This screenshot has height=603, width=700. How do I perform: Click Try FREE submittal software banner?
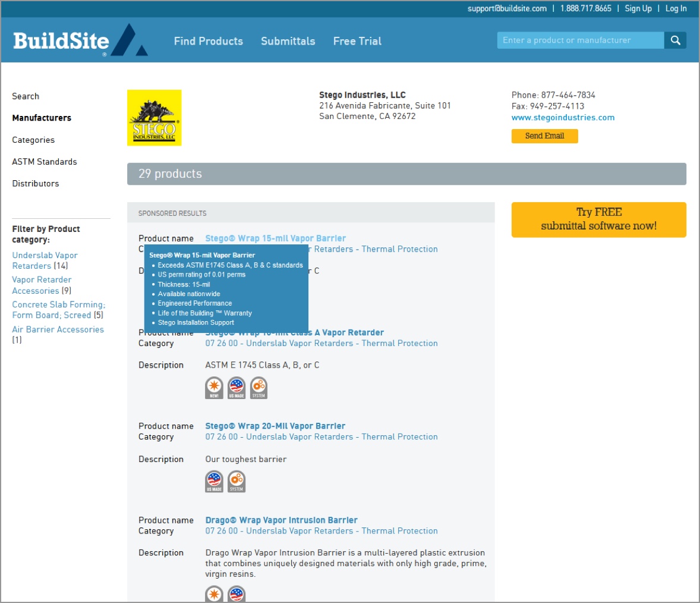click(x=598, y=219)
